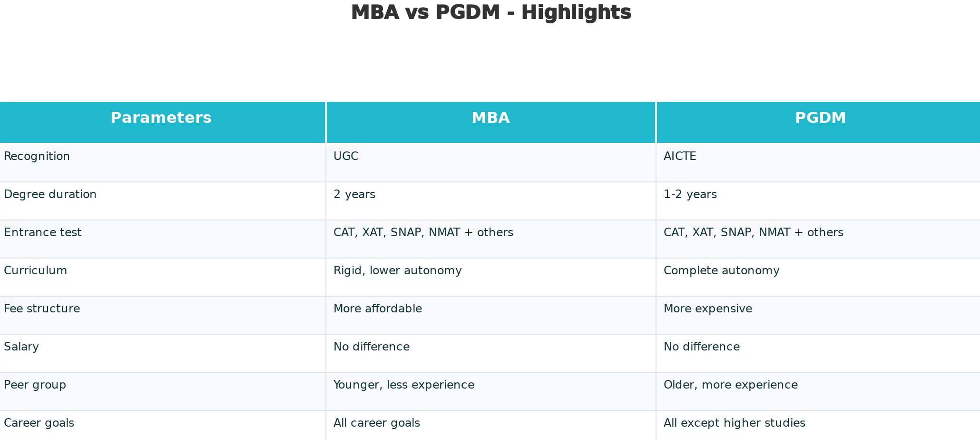Click the "More expensive" cell
980x440 pixels.
(x=707, y=309)
